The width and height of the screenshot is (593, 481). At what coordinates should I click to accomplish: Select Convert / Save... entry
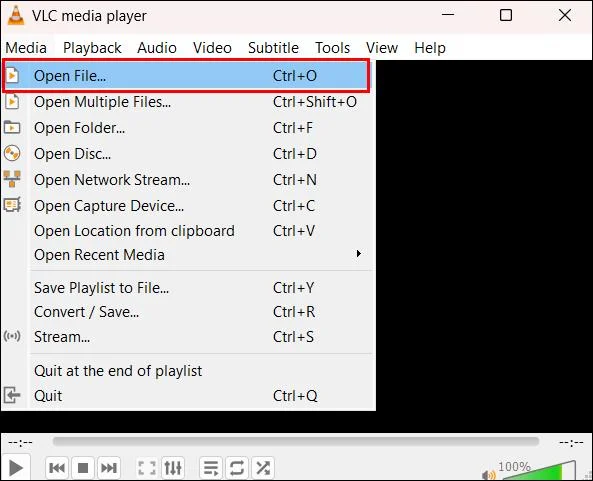[x=188, y=312]
